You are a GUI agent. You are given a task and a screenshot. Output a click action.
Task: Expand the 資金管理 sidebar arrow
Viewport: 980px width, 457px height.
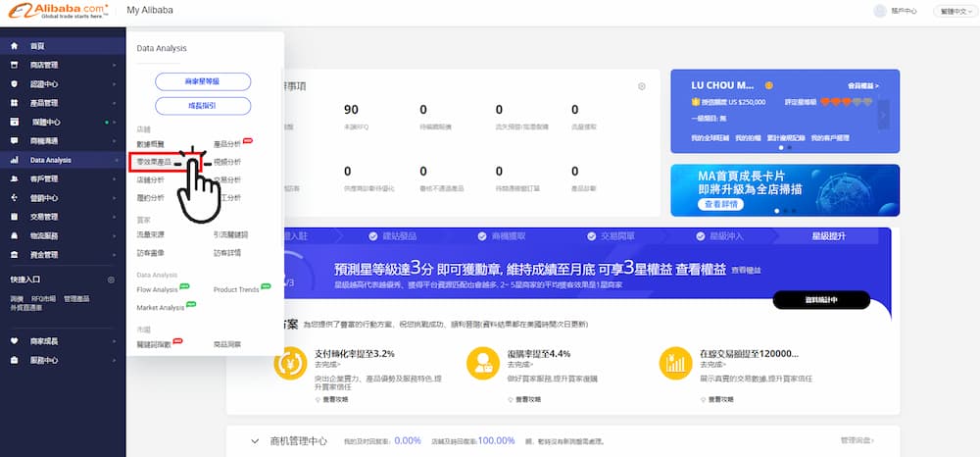point(114,255)
